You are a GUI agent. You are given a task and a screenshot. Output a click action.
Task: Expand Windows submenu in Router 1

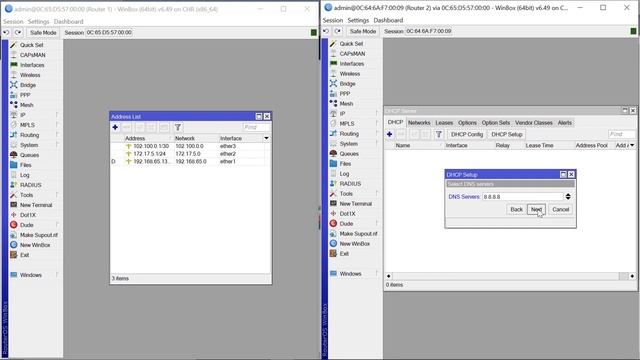point(57,275)
